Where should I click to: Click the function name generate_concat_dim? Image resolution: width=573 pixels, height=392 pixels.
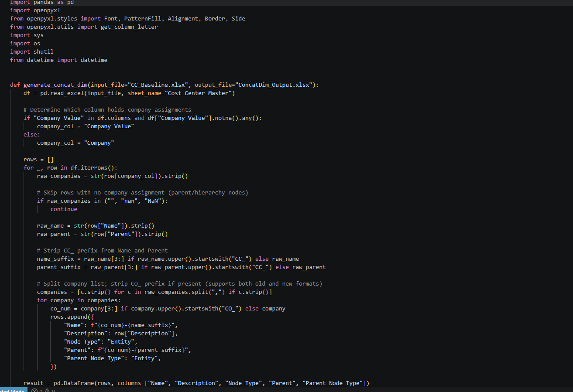(55, 85)
